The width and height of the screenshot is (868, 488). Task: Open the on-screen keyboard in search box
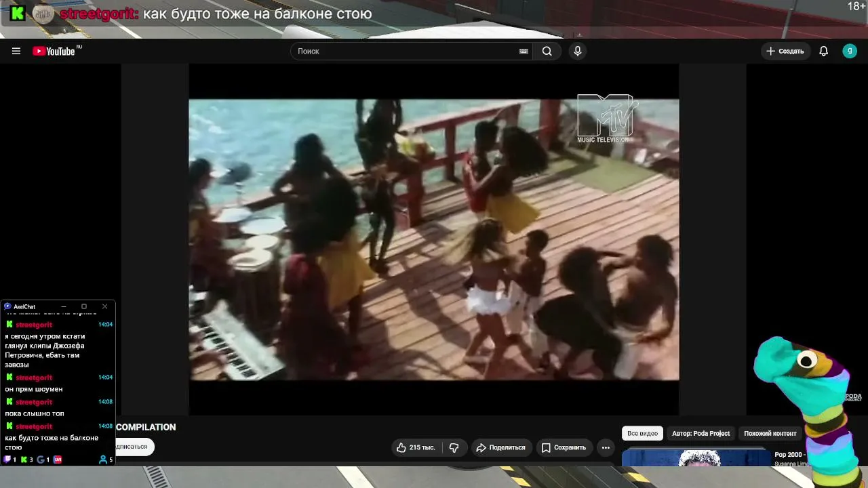(x=524, y=51)
